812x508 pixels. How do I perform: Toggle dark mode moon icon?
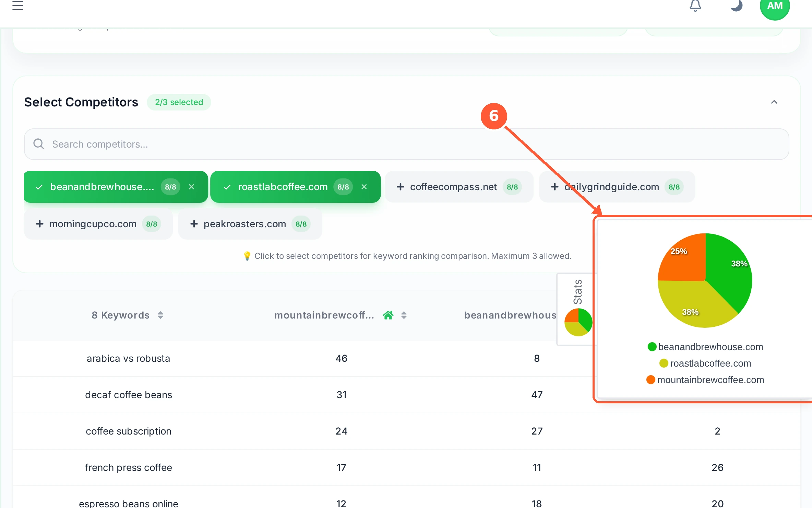tap(736, 5)
